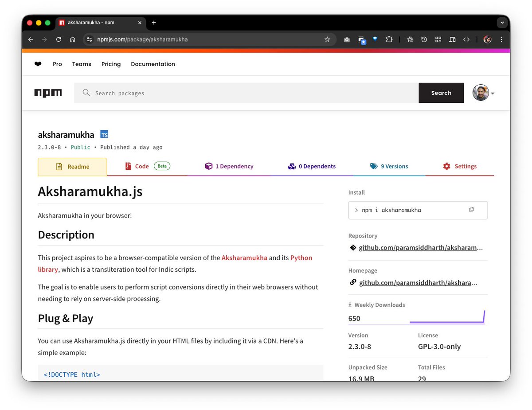532x410 pixels.
Task: Close the aksharamukha - npm browser tab
Action: click(140, 23)
